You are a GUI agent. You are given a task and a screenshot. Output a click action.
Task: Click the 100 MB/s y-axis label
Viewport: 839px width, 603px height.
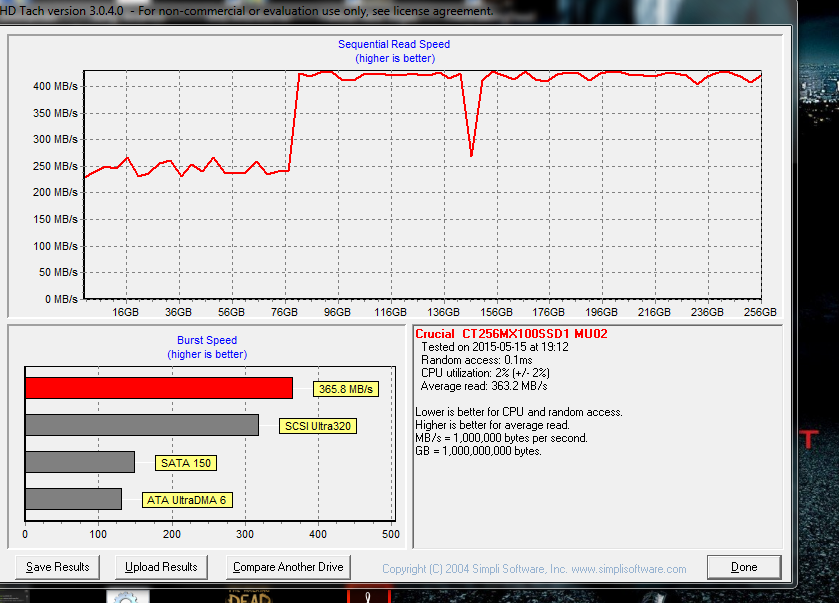tap(55, 246)
